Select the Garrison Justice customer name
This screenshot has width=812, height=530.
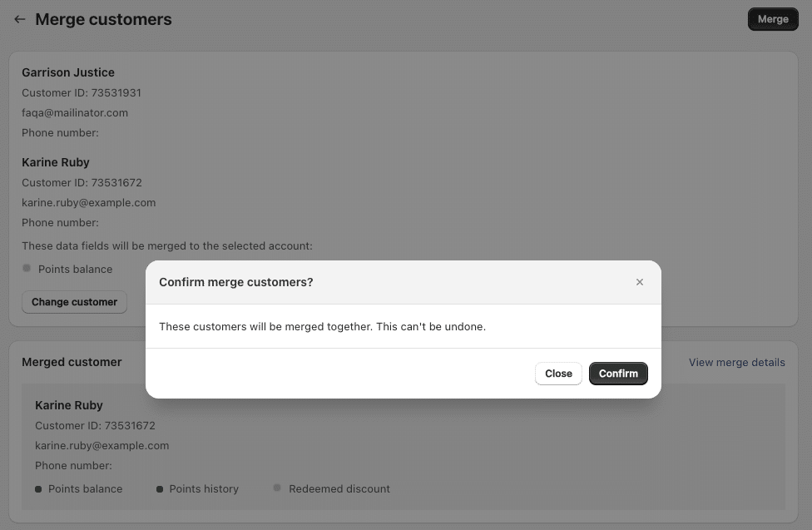coord(68,72)
